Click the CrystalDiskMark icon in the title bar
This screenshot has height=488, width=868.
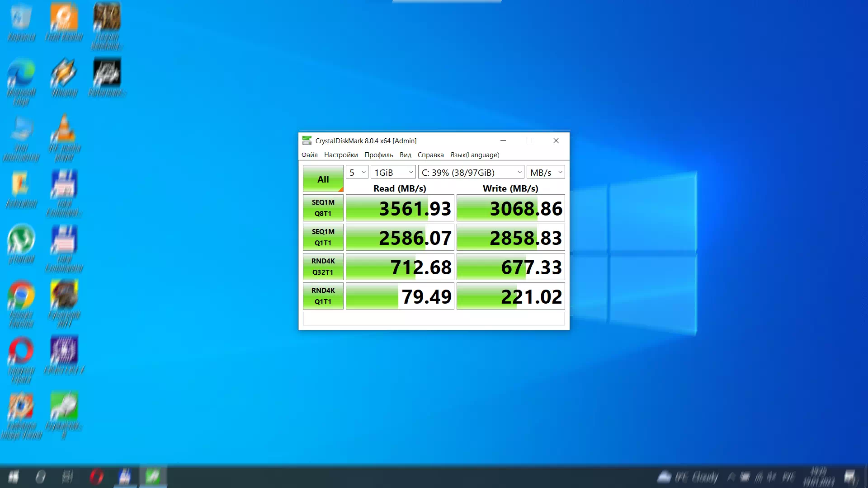coord(307,141)
